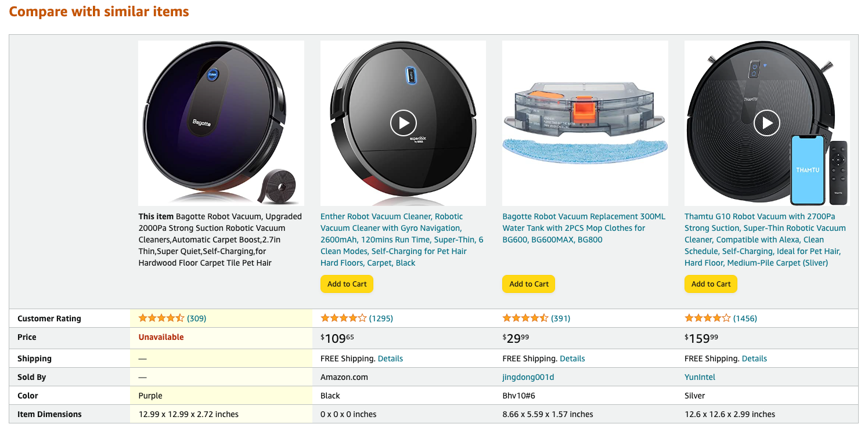Screen dimensions: 868x442
Task: Open the Enther Robot Vacuum Cleaner title link
Action: click(402, 240)
